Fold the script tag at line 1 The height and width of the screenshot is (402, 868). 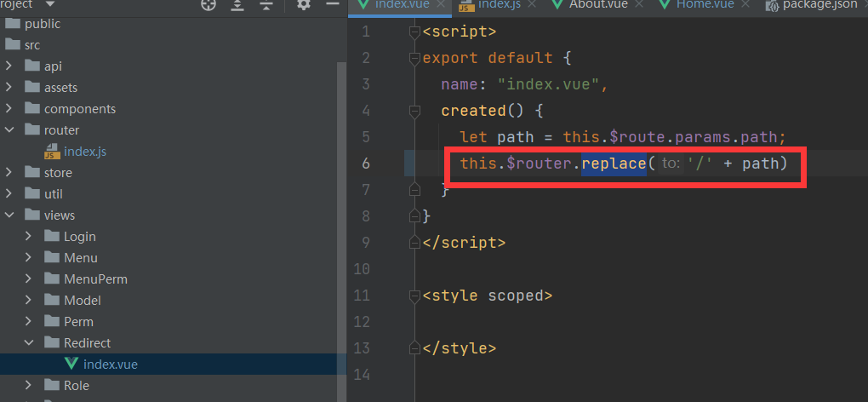point(414,32)
